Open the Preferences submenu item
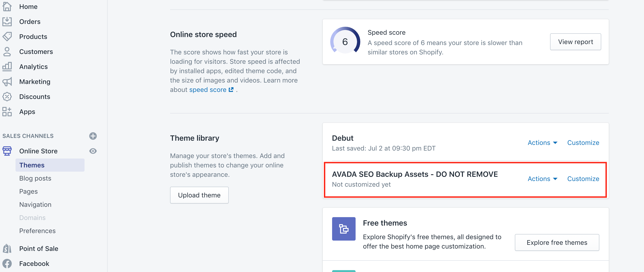The height and width of the screenshot is (272, 644). click(x=38, y=230)
